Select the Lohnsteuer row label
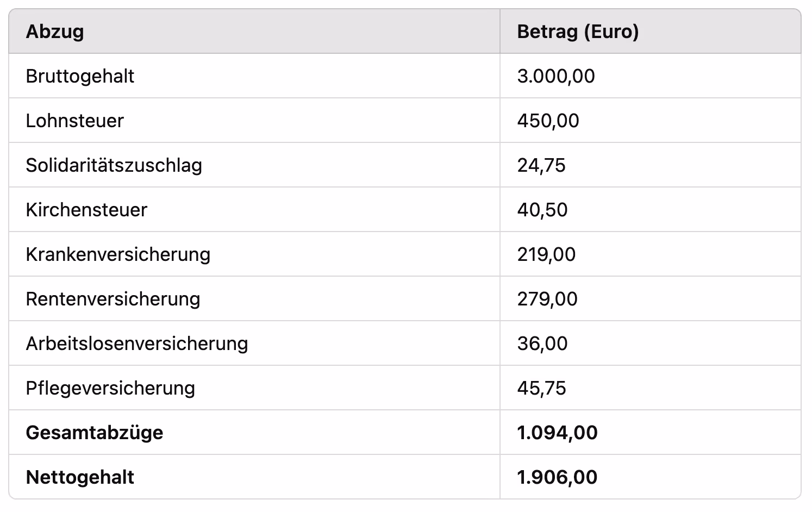 [75, 121]
